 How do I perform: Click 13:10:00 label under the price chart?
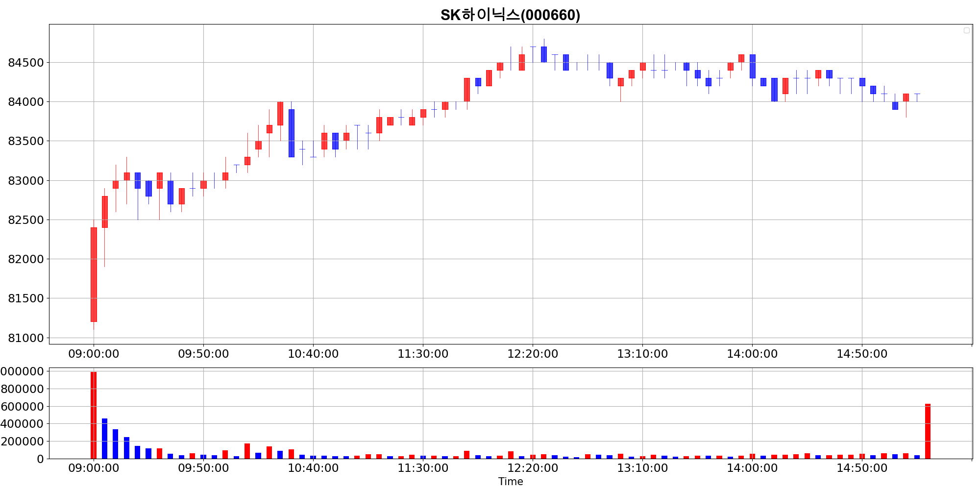642,354
